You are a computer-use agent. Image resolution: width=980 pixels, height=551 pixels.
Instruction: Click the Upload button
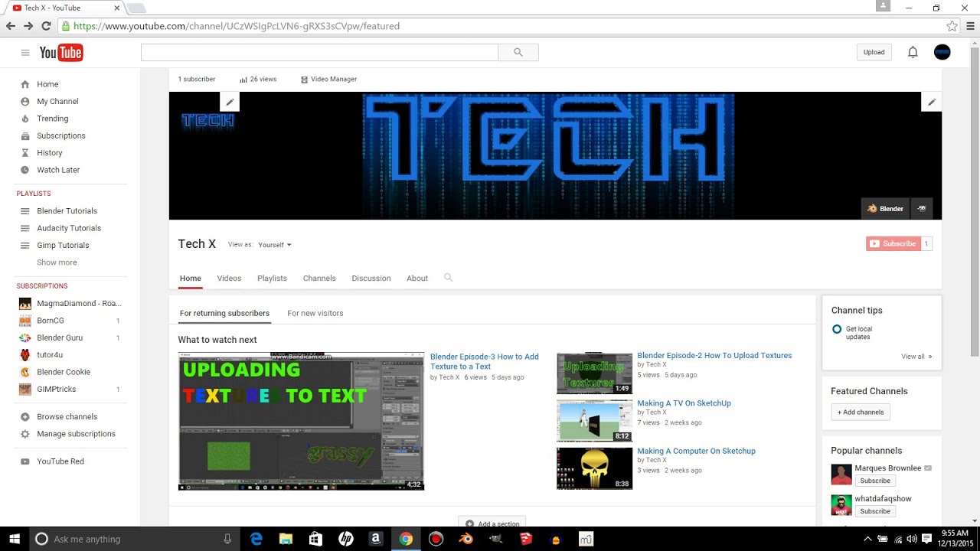click(874, 52)
